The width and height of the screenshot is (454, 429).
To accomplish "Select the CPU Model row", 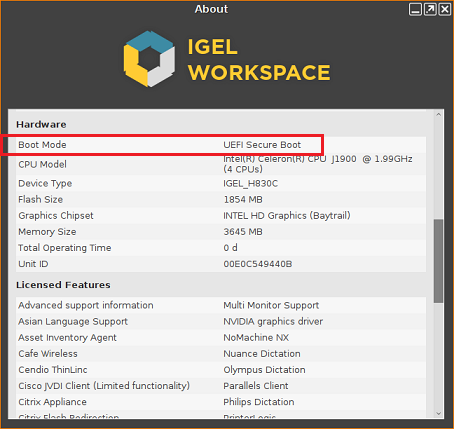I will click(x=221, y=164).
